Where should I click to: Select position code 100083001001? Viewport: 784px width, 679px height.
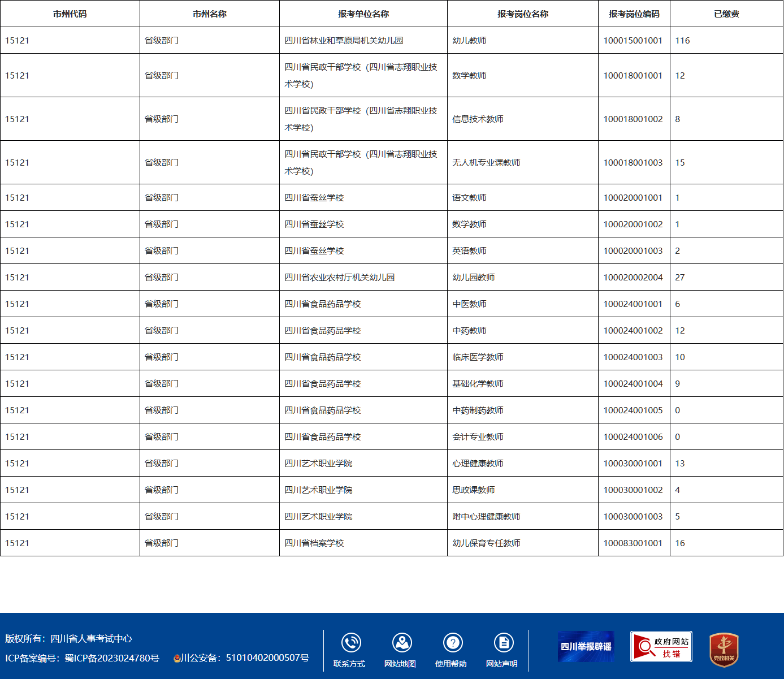(633, 543)
